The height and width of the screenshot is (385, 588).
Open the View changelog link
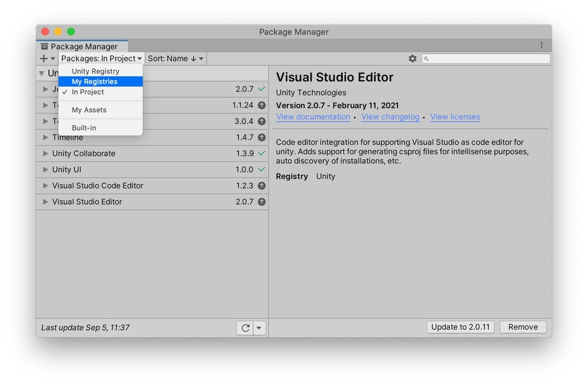[390, 117]
